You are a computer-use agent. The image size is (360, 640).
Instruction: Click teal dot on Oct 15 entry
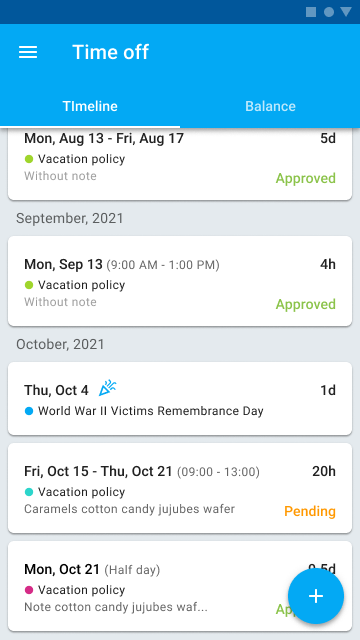click(x=29, y=492)
